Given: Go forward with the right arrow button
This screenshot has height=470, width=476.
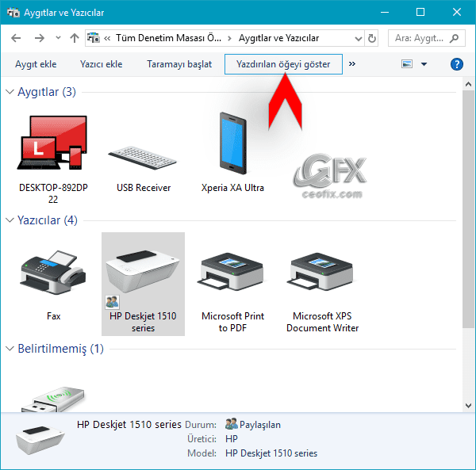Looking at the screenshot, I should pos(40,38).
